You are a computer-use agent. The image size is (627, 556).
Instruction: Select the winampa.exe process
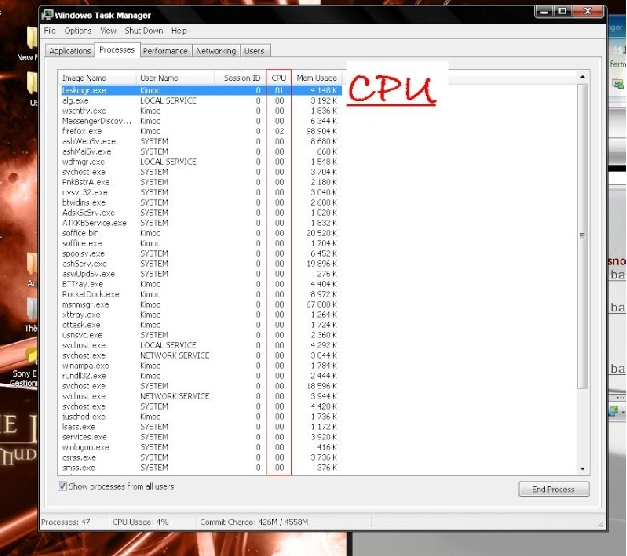[x=200, y=366]
